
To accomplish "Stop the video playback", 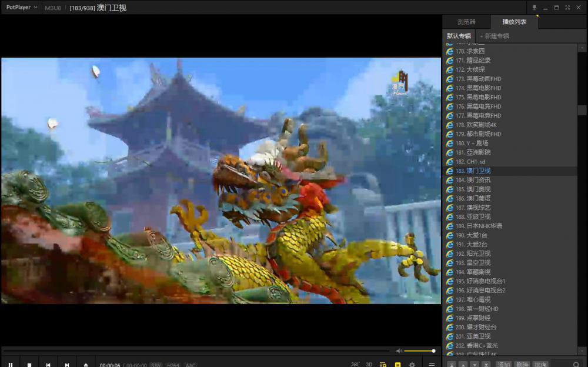I will (29, 365).
